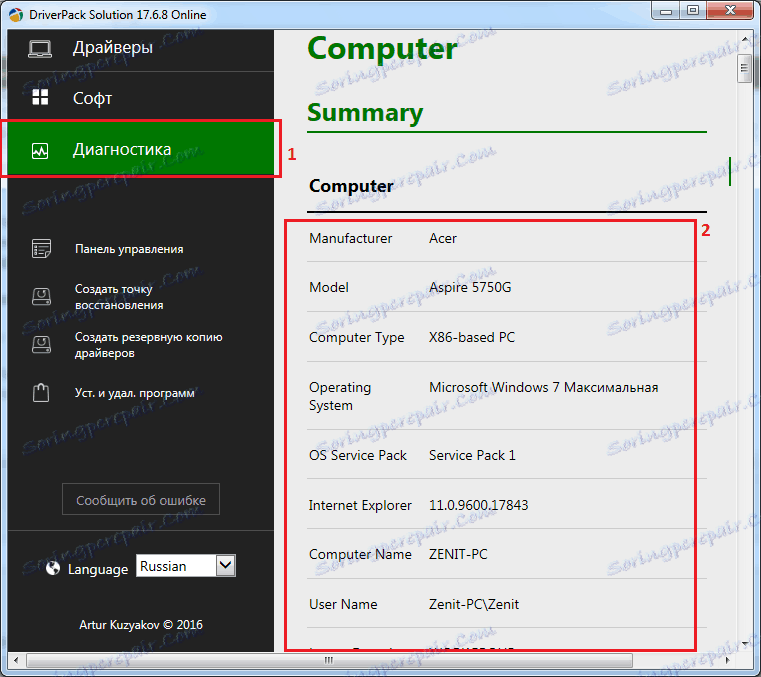The height and width of the screenshot is (677, 761).
Task: Click the Service Pack 1 value
Action: (472, 455)
